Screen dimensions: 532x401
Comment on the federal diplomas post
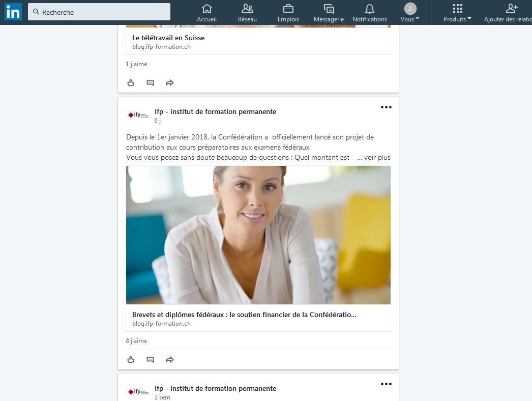pos(150,360)
